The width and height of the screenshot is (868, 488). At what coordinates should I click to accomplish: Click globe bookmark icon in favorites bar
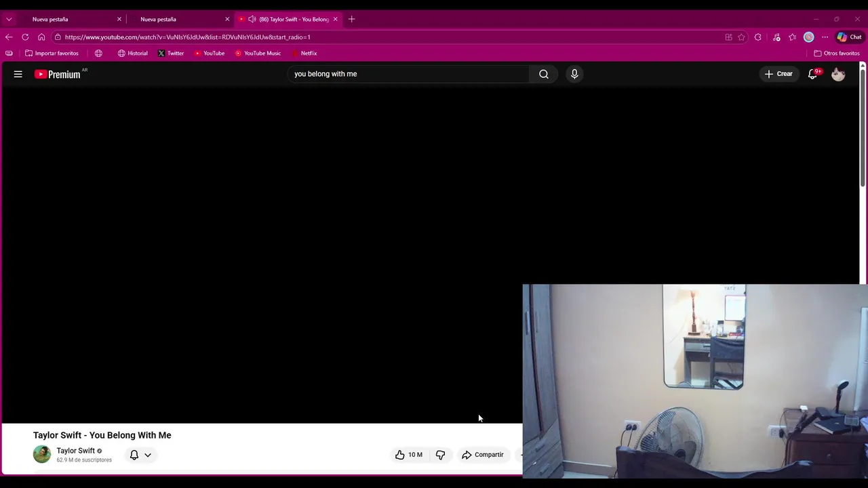(98, 53)
